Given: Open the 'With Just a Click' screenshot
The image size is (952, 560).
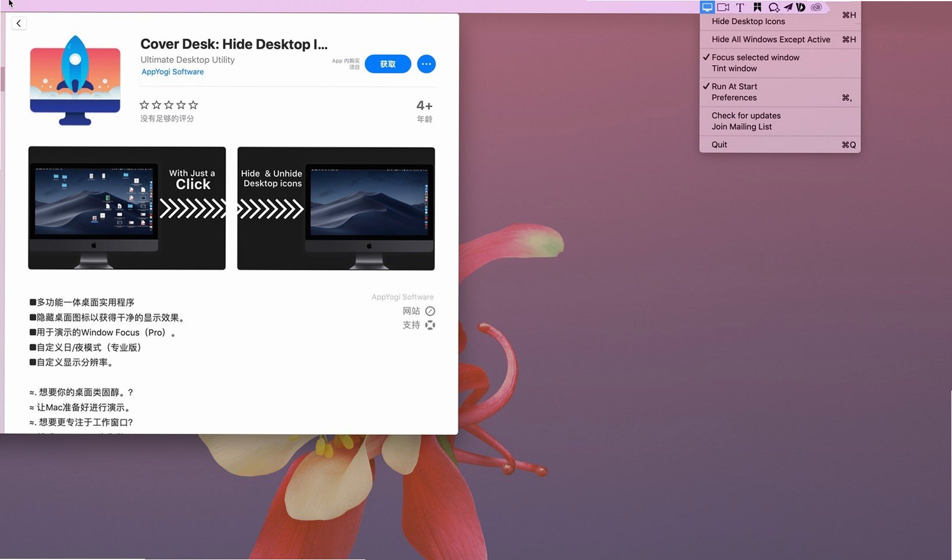Looking at the screenshot, I should 127,208.
